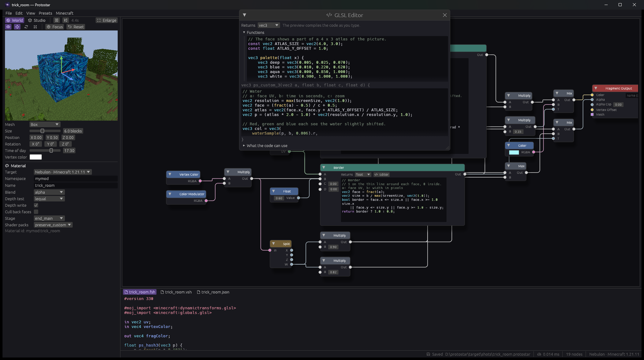
Task: Open the Border node Editor button
Action: pos(381,174)
